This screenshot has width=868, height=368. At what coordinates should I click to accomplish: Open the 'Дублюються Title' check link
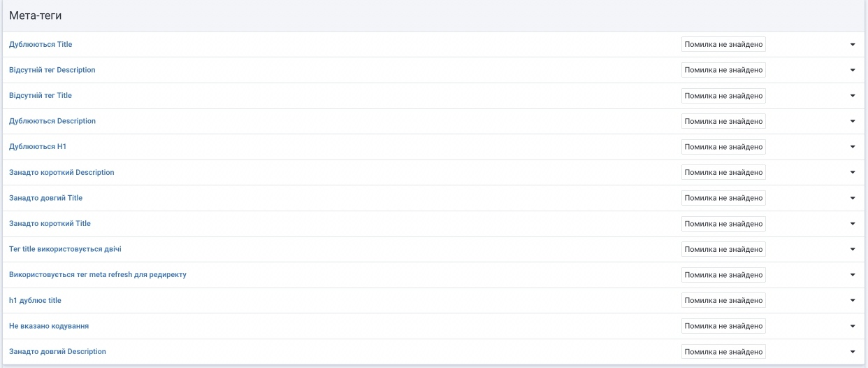tap(41, 45)
